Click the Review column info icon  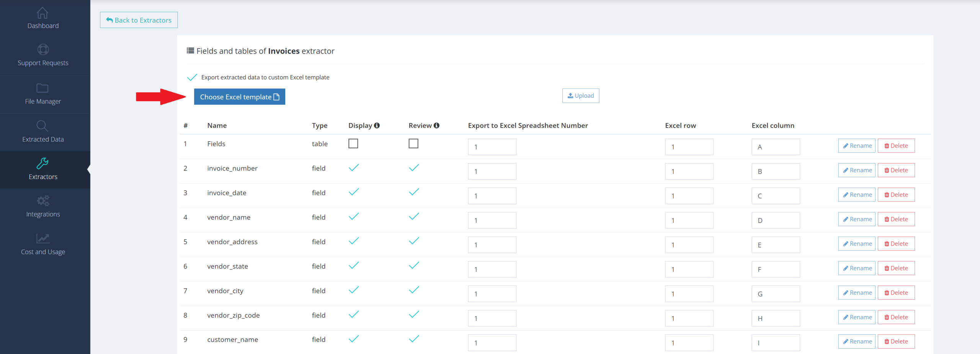pos(436,126)
